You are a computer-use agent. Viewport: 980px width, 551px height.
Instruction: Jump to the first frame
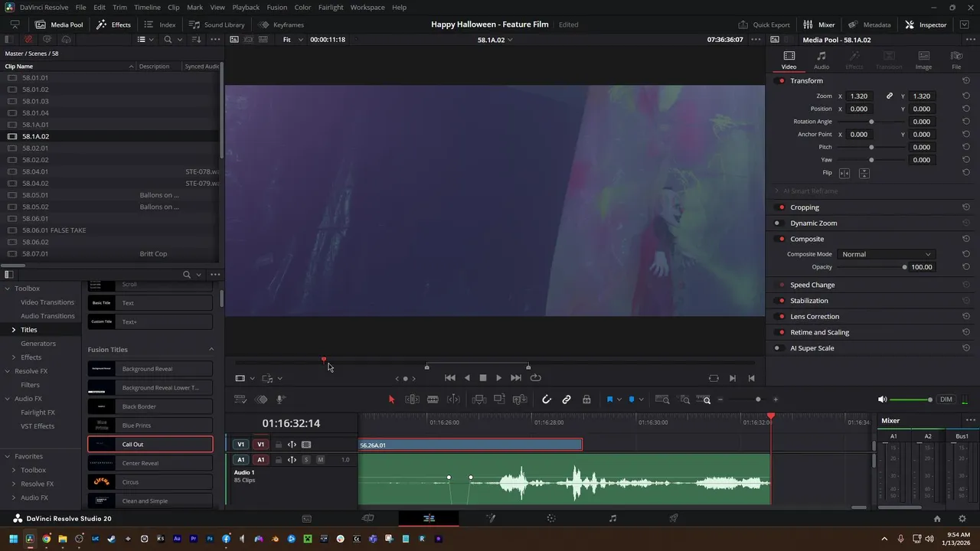[450, 377]
